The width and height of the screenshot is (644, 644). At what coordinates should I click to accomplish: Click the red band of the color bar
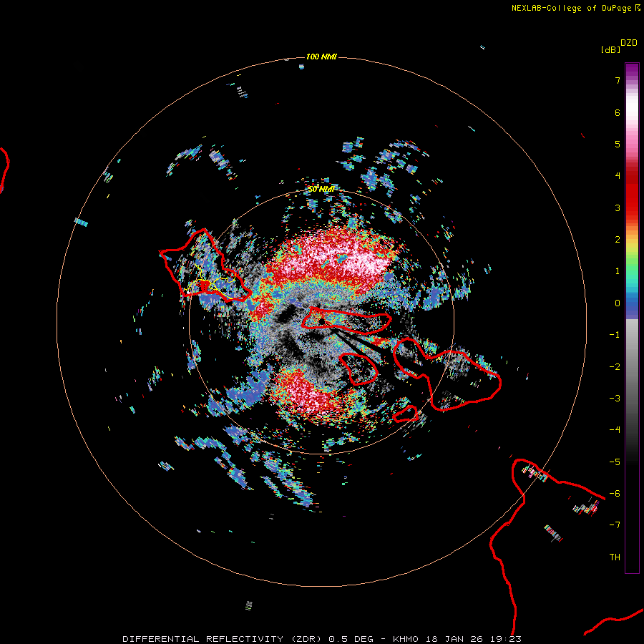point(632,193)
